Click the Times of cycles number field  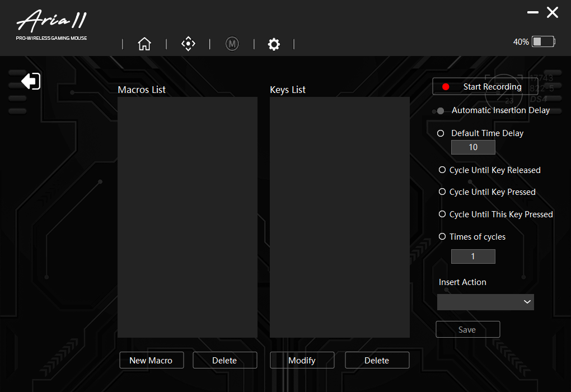[473, 256]
